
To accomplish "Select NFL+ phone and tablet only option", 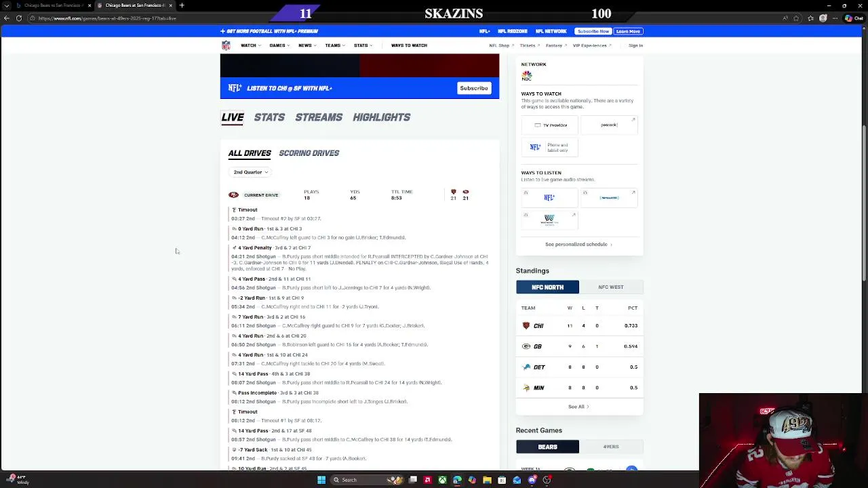I will tap(550, 147).
